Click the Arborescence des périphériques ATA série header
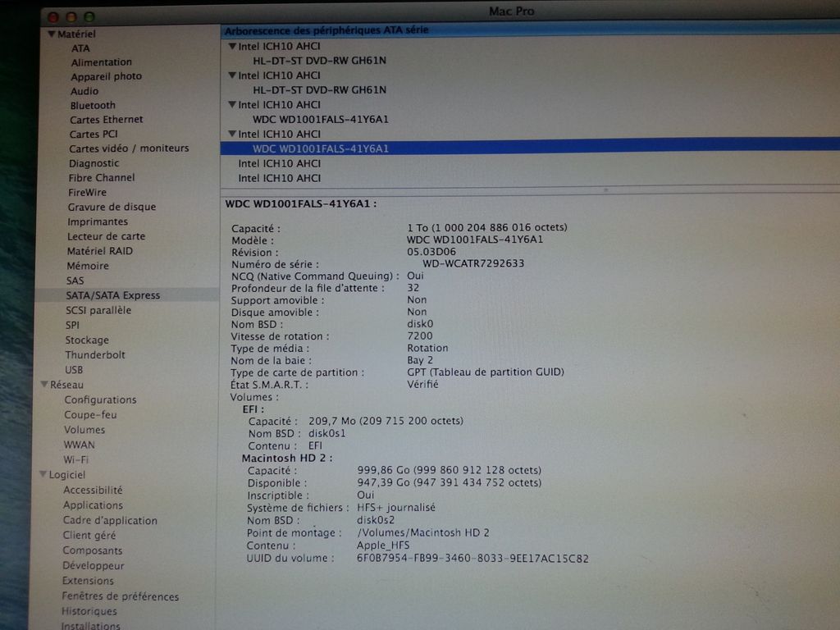The image size is (840, 630). point(326,30)
